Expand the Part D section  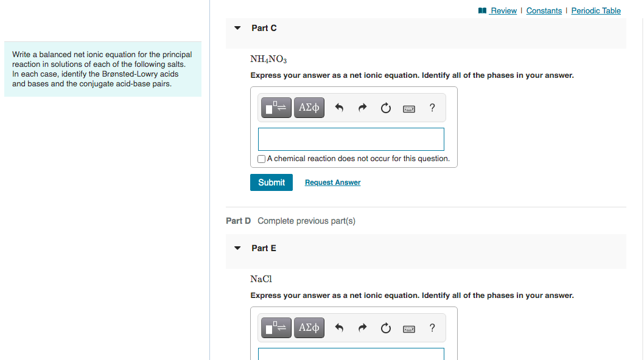(238, 221)
